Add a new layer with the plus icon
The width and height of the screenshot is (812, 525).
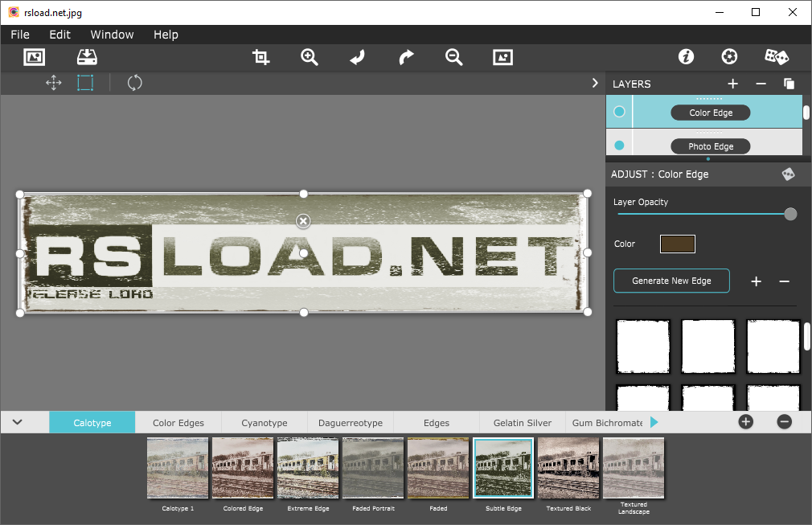(732, 84)
